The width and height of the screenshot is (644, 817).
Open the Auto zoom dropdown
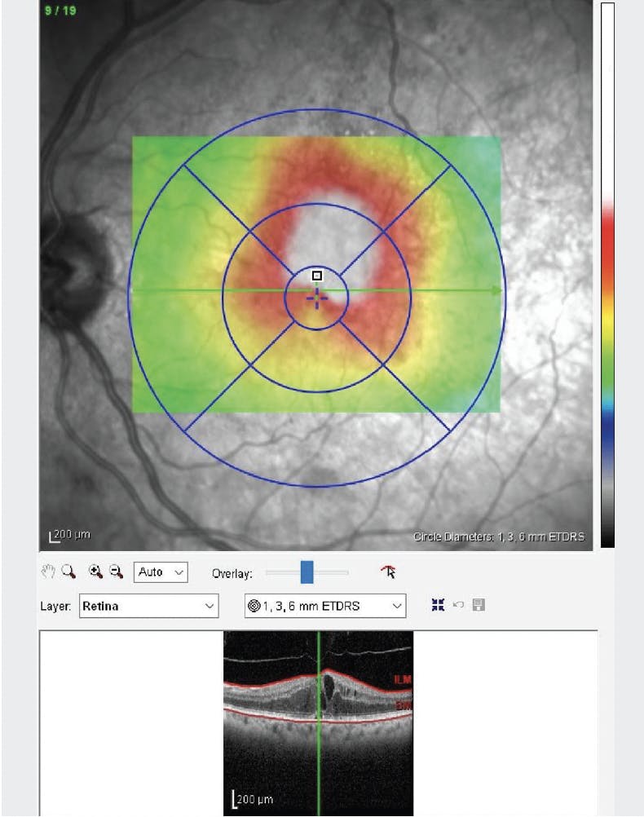161,572
